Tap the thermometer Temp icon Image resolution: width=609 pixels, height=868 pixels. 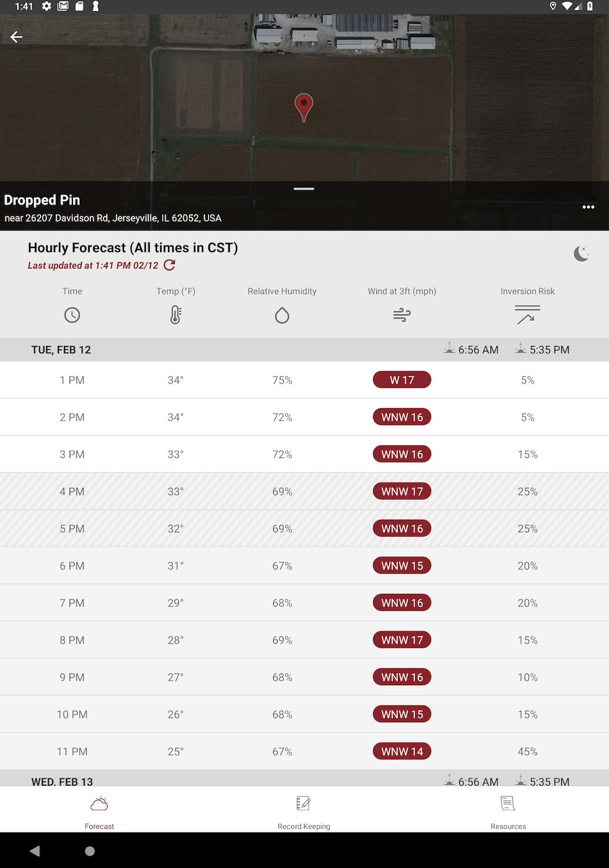[x=176, y=315]
